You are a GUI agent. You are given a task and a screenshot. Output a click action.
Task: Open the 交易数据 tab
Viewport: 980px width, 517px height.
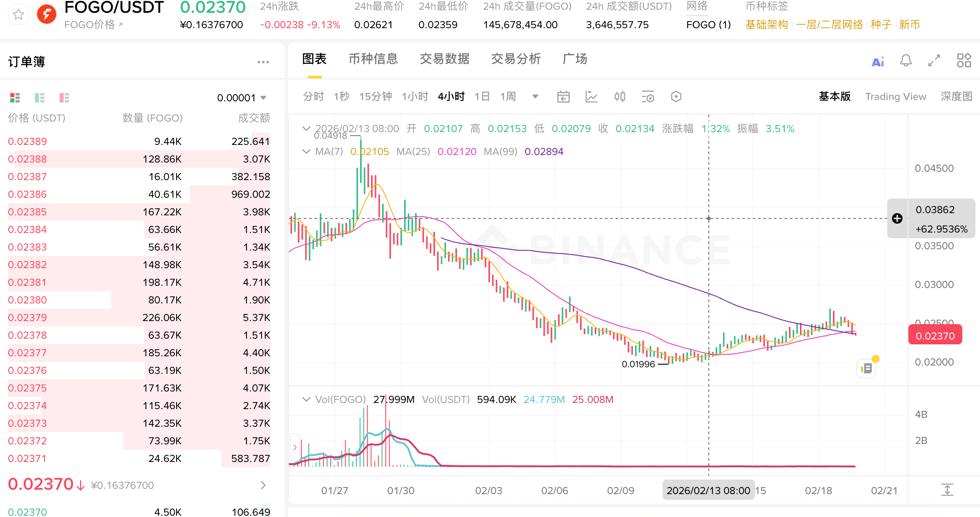click(x=444, y=59)
